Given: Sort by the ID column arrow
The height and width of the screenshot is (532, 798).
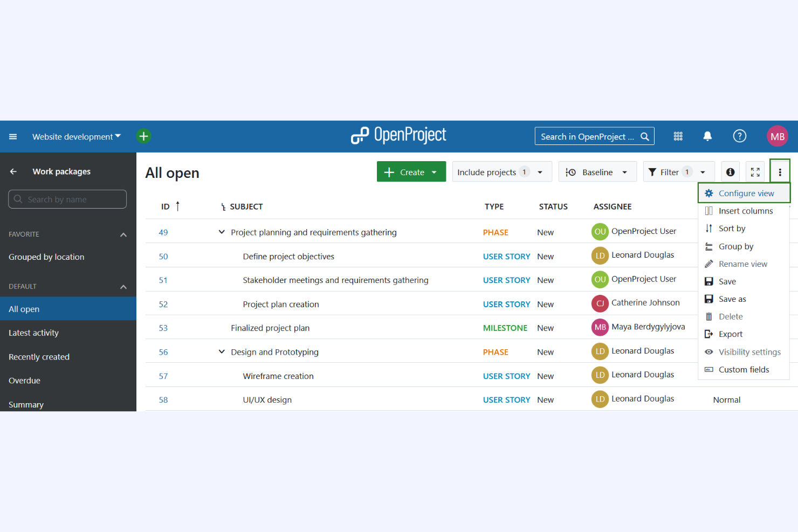Looking at the screenshot, I should 177,206.
